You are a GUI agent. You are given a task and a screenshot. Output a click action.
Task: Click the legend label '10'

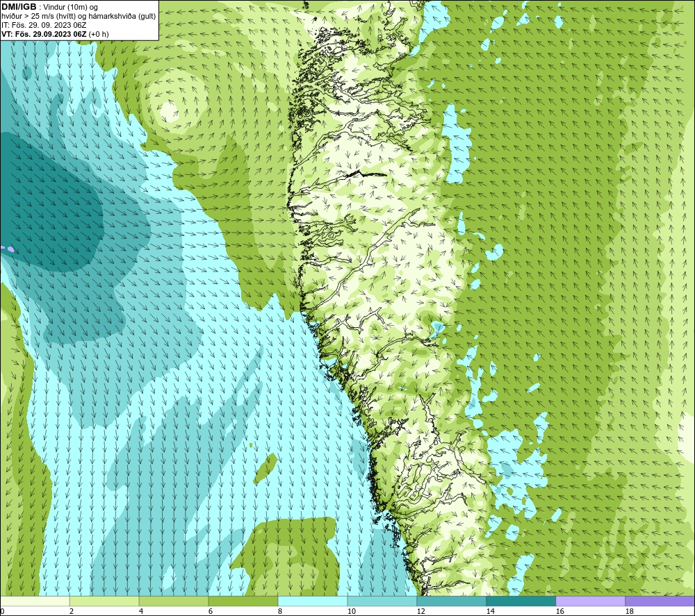pos(351,611)
